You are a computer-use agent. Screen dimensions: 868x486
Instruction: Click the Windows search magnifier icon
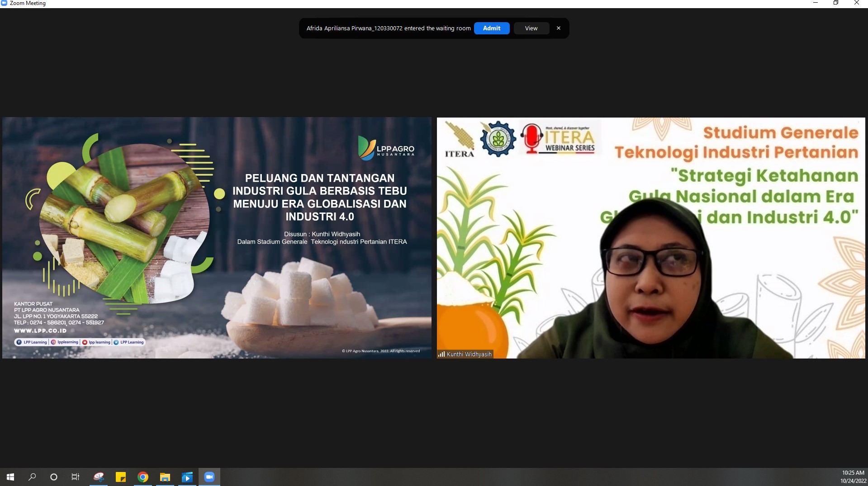pyautogui.click(x=32, y=477)
